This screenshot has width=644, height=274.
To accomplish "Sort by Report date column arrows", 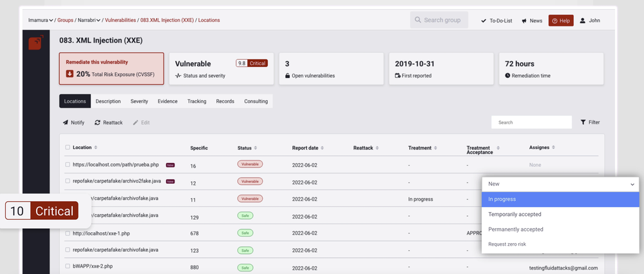I will tap(322, 148).
